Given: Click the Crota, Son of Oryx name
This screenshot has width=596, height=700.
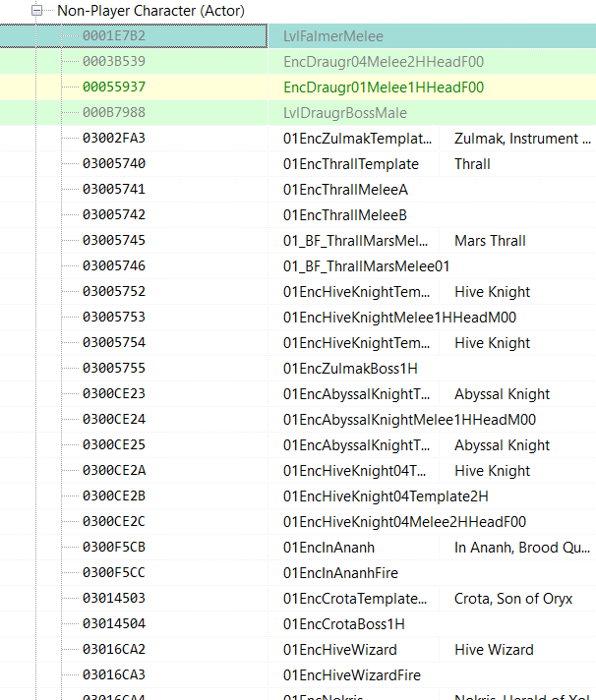Looking at the screenshot, I should (x=513, y=598).
